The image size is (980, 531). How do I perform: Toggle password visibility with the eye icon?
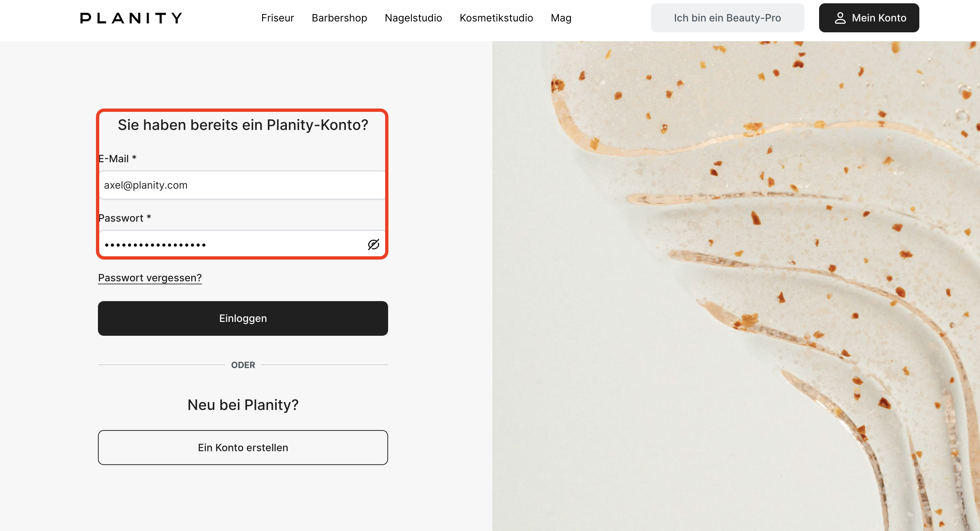pyautogui.click(x=373, y=244)
